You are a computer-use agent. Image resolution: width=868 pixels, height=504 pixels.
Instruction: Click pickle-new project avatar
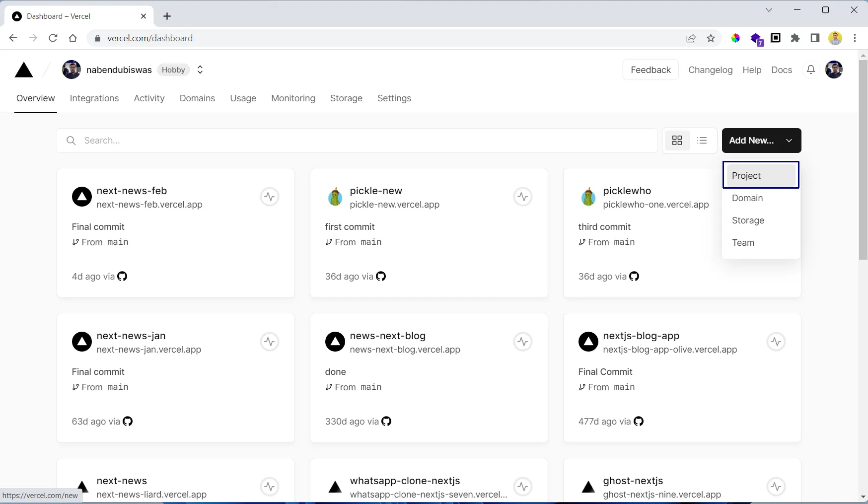(335, 197)
